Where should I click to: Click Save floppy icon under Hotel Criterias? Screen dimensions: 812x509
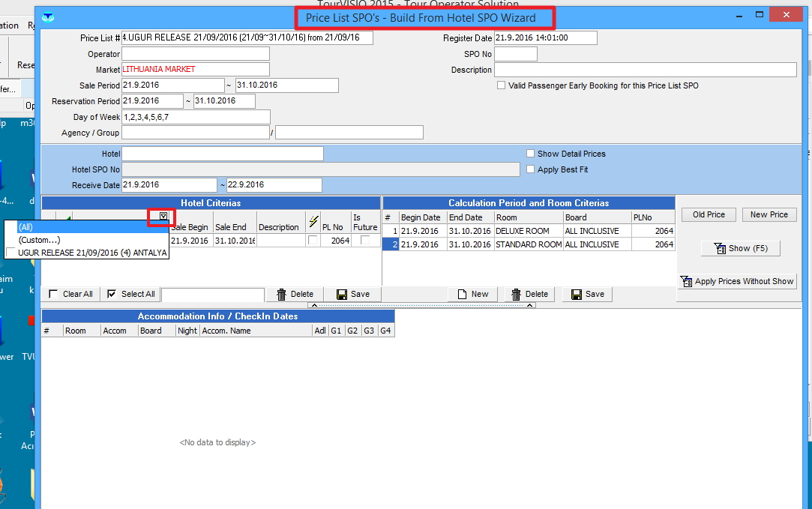[342, 295]
